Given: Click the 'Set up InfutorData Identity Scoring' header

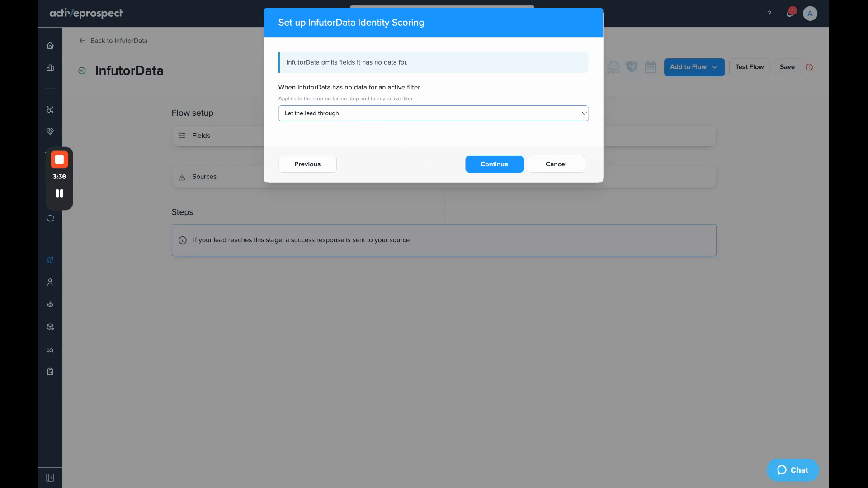Looking at the screenshot, I should coord(351,23).
